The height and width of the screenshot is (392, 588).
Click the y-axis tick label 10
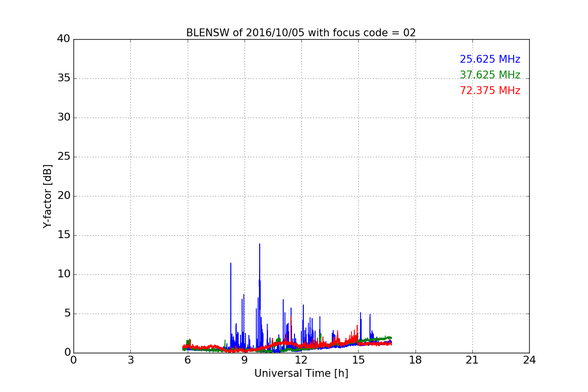(x=64, y=274)
